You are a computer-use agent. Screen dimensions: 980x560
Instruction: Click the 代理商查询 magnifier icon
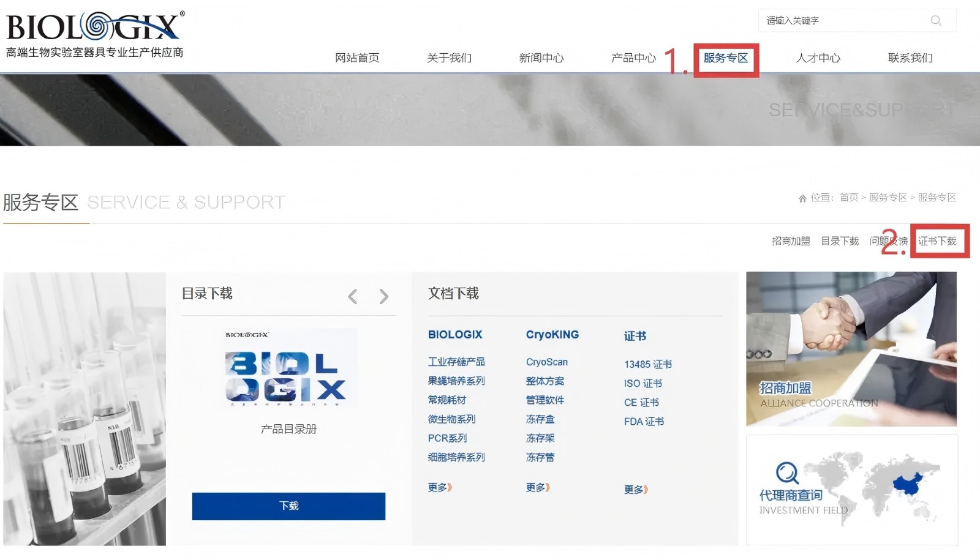pyautogui.click(x=787, y=473)
